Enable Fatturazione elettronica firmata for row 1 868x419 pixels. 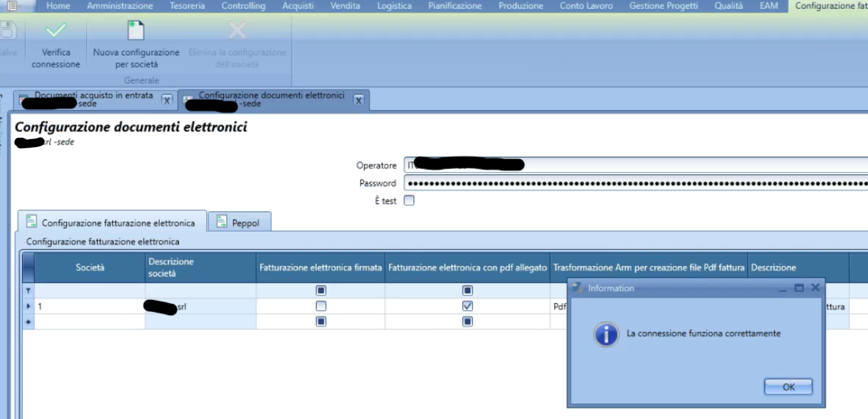coord(321,306)
